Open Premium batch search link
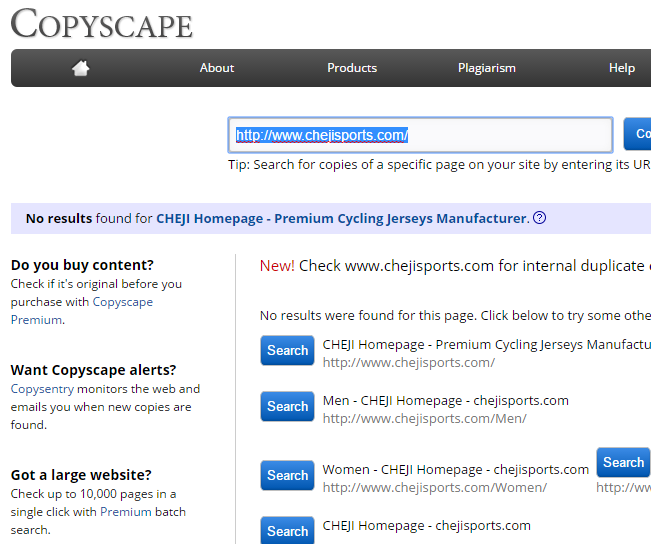Viewport: 651px width, 544px height. pyautogui.click(x=126, y=512)
